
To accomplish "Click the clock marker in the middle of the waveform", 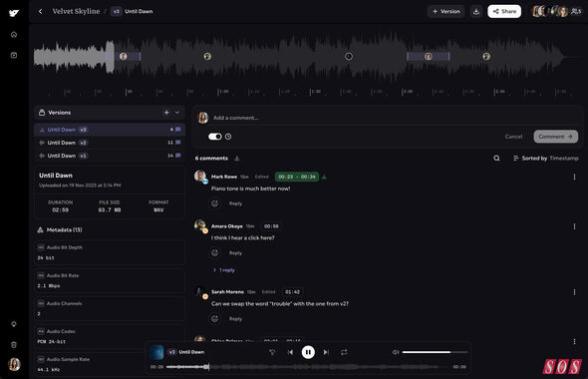I will pos(349,56).
